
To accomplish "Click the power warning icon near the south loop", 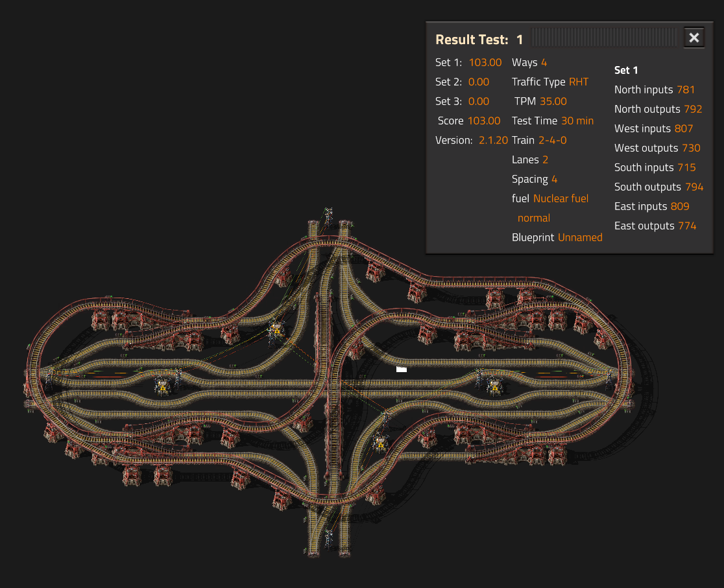I will point(381,445).
